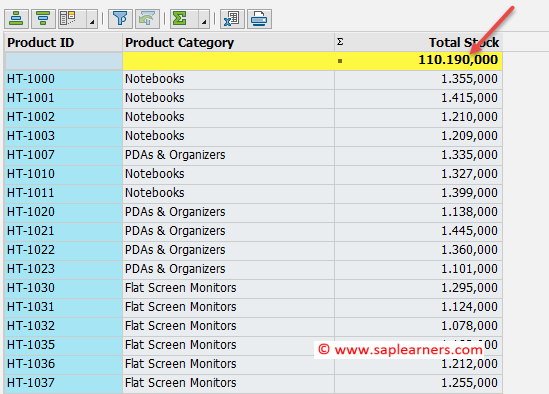Click the Sort Descending toolbar icon
Screen dimensions: 549x394
click(x=43, y=19)
